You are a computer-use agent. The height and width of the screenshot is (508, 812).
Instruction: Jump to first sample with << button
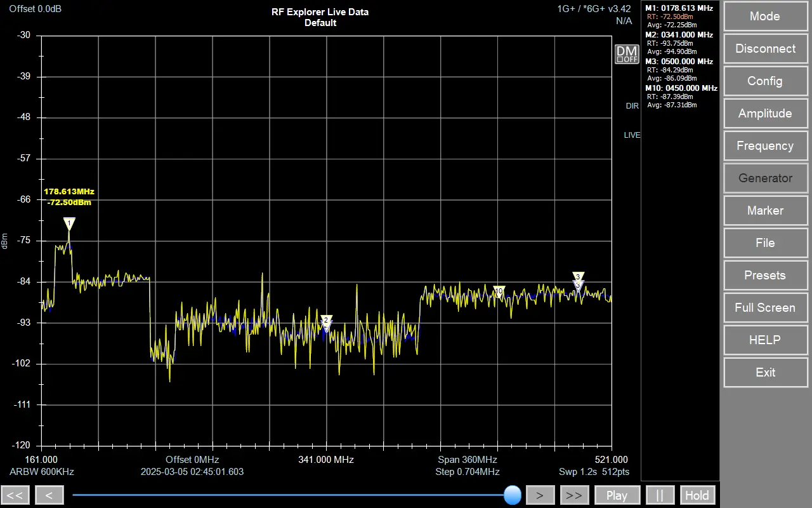pyautogui.click(x=15, y=495)
